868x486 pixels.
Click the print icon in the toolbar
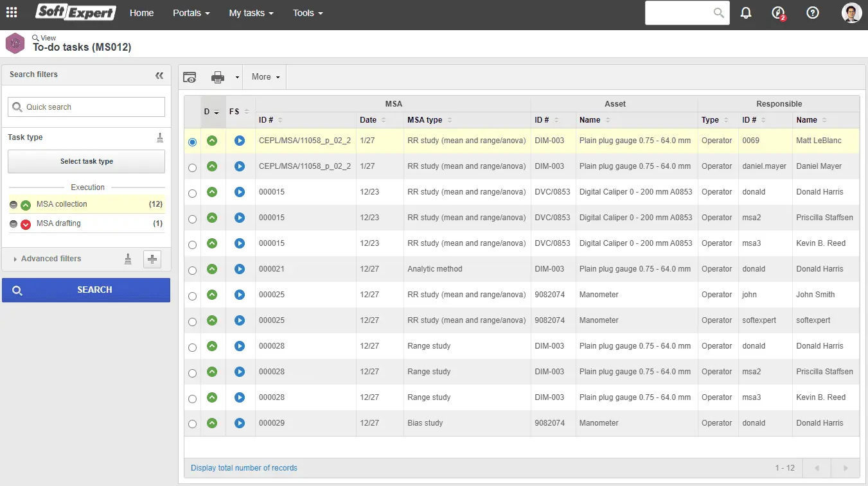[217, 76]
